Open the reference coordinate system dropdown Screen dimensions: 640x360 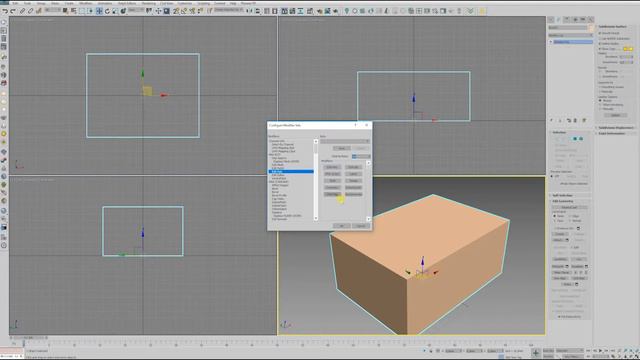(x=136, y=10)
